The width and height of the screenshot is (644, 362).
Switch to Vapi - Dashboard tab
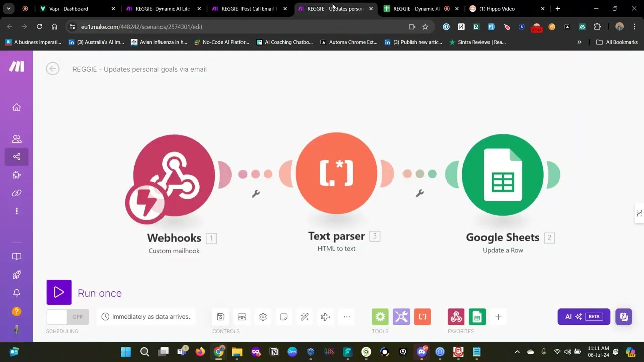tap(76, 9)
